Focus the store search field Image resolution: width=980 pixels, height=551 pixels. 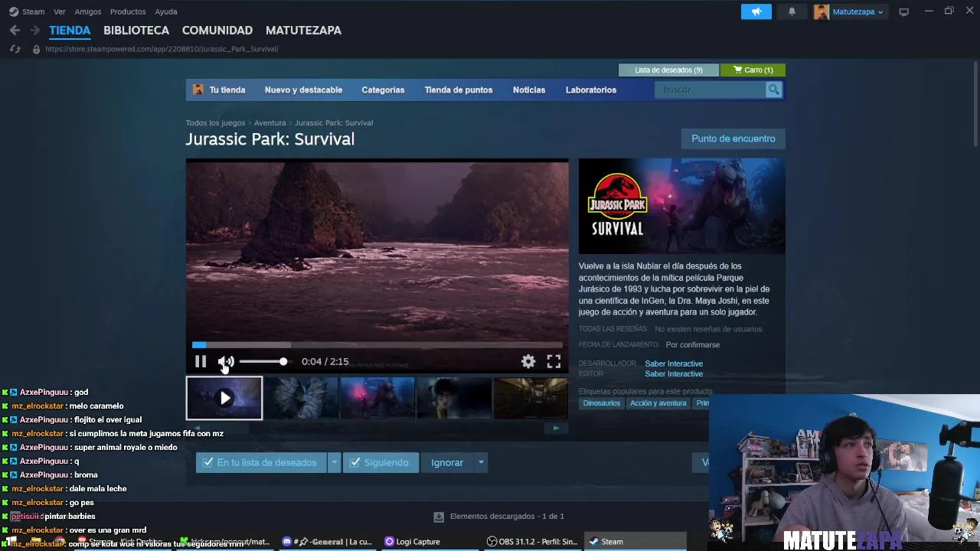pyautogui.click(x=710, y=90)
